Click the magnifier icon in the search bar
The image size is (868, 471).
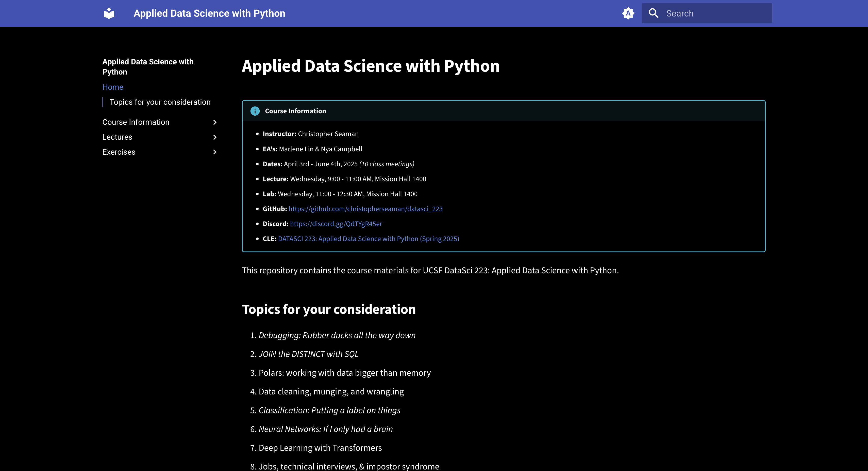pyautogui.click(x=653, y=13)
